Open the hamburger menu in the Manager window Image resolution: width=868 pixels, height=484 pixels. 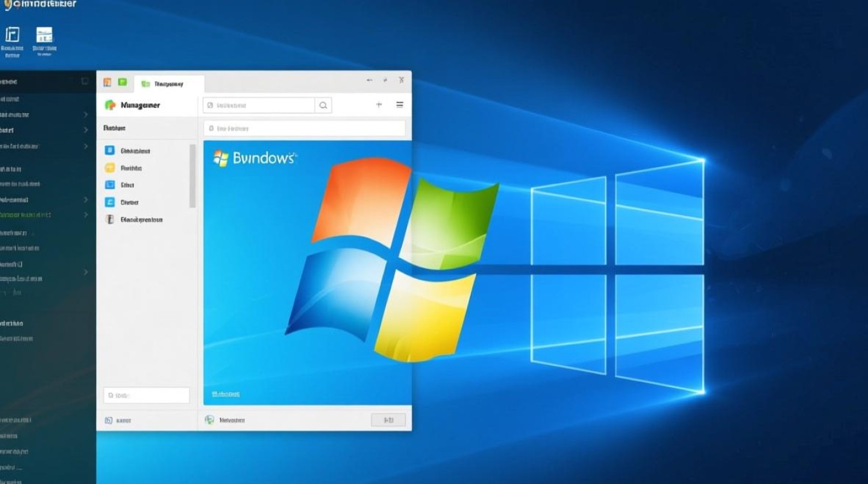400,105
